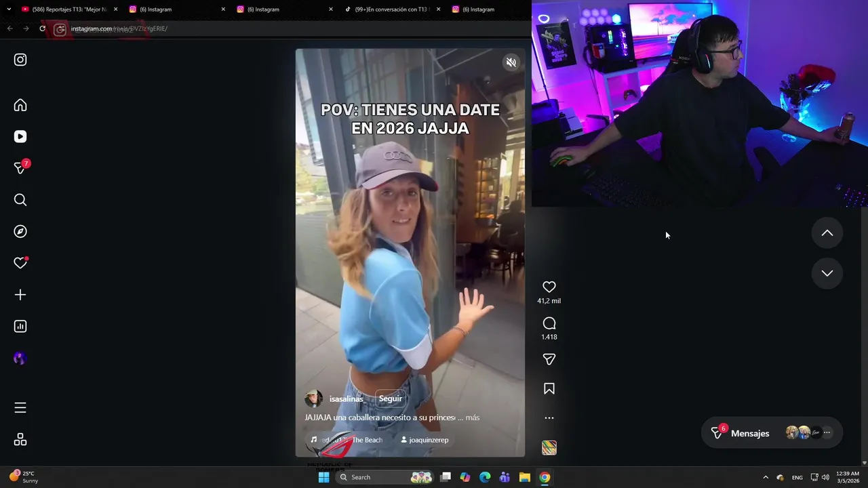The image size is (868, 488).
Task: Close the Reportajes T13 YouTube tab
Action: 115,9
